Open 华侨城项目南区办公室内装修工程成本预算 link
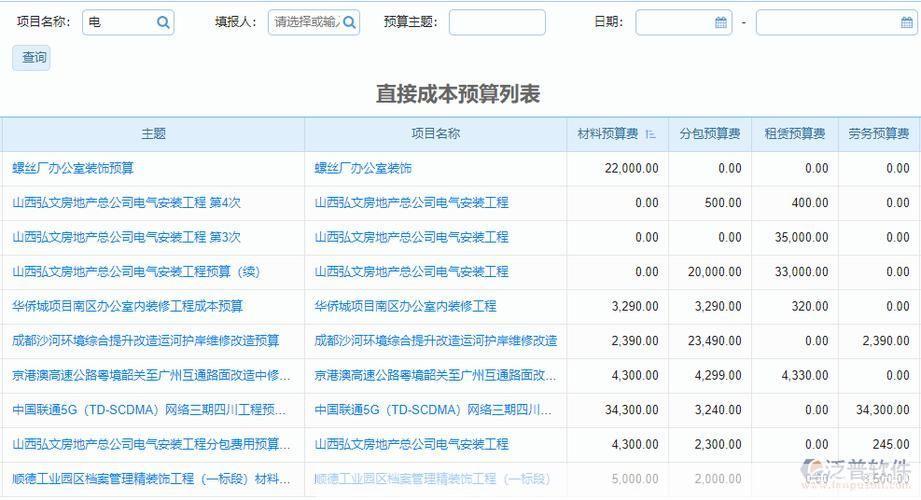Viewport: 921px width, 500px height. (x=127, y=306)
